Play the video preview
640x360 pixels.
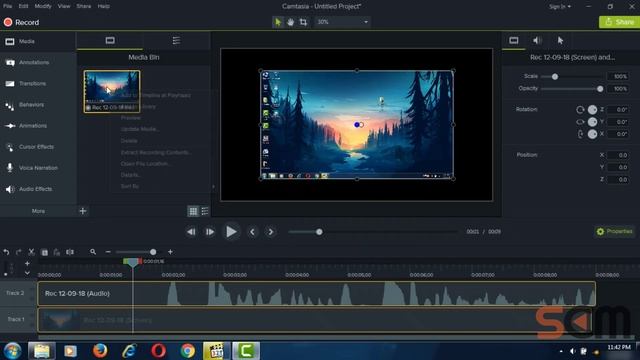click(231, 232)
